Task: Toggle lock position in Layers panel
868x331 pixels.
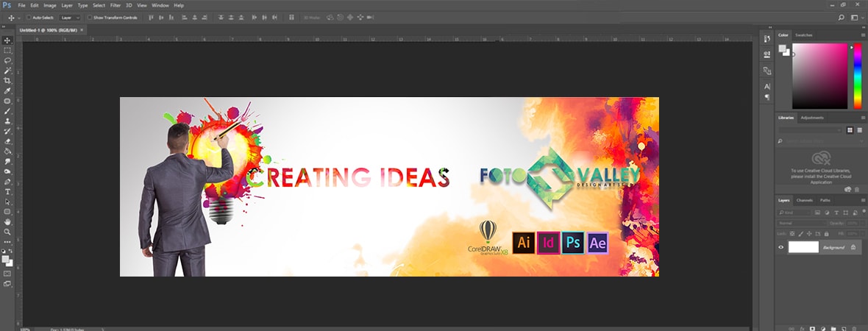Action: pyautogui.click(x=808, y=234)
